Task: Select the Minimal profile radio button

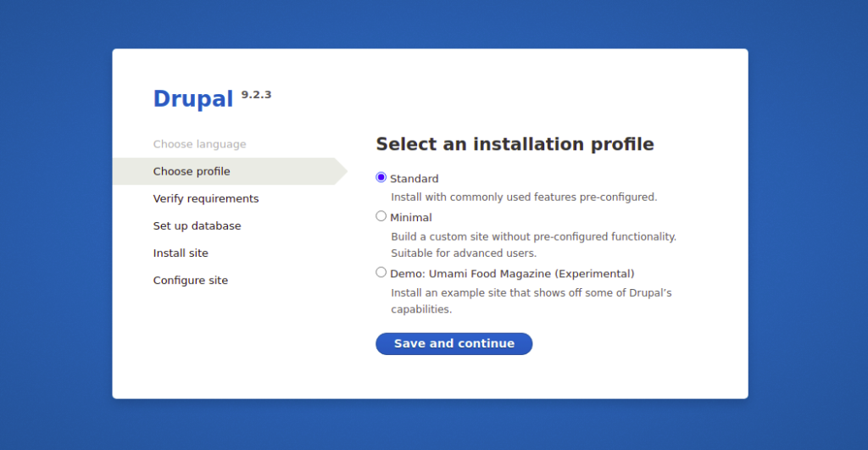Action: point(381,216)
